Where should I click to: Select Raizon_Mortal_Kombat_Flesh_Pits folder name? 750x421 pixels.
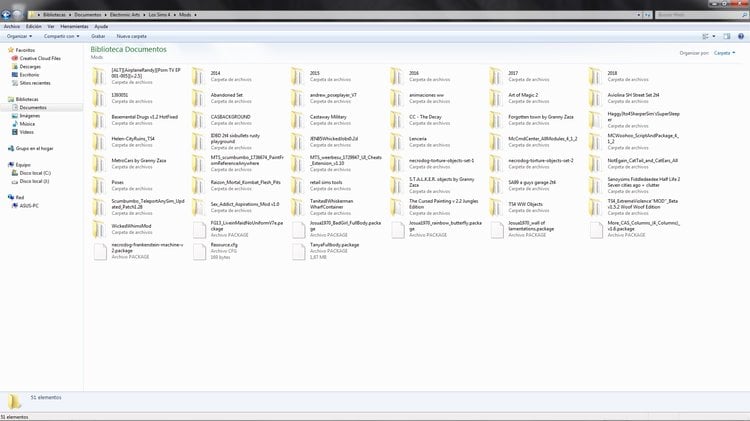coord(245,182)
